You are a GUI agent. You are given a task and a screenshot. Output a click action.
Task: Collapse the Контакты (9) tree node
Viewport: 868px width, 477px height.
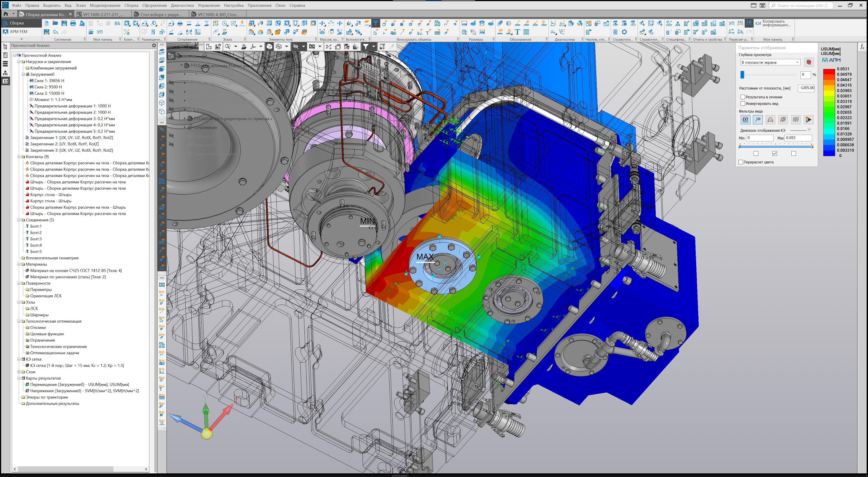19,157
